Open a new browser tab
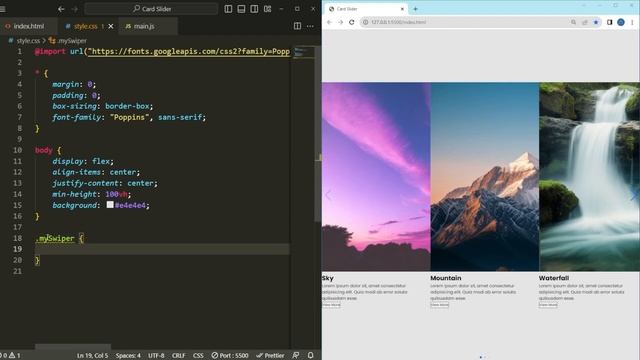640x360 pixels. coord(416,9)
